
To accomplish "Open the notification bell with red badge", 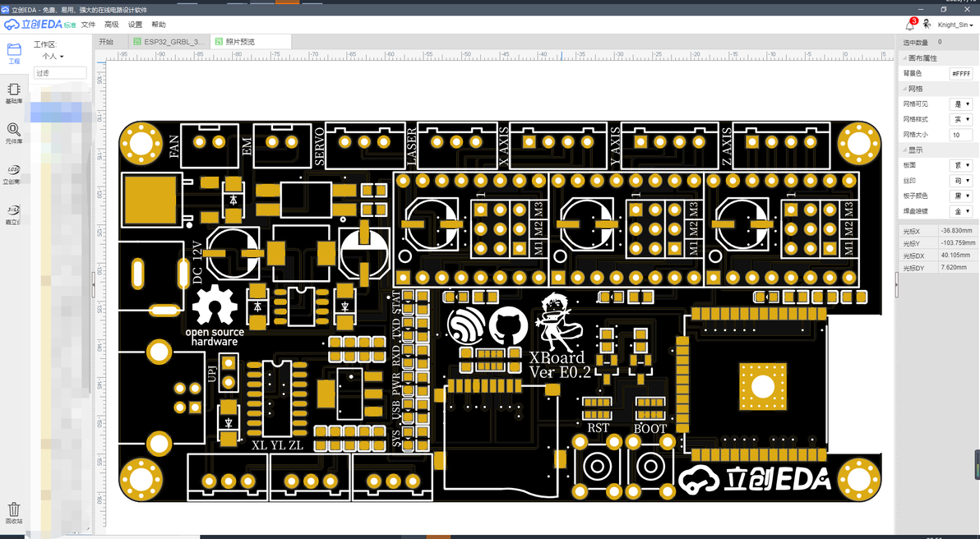I will click(910, 25).
